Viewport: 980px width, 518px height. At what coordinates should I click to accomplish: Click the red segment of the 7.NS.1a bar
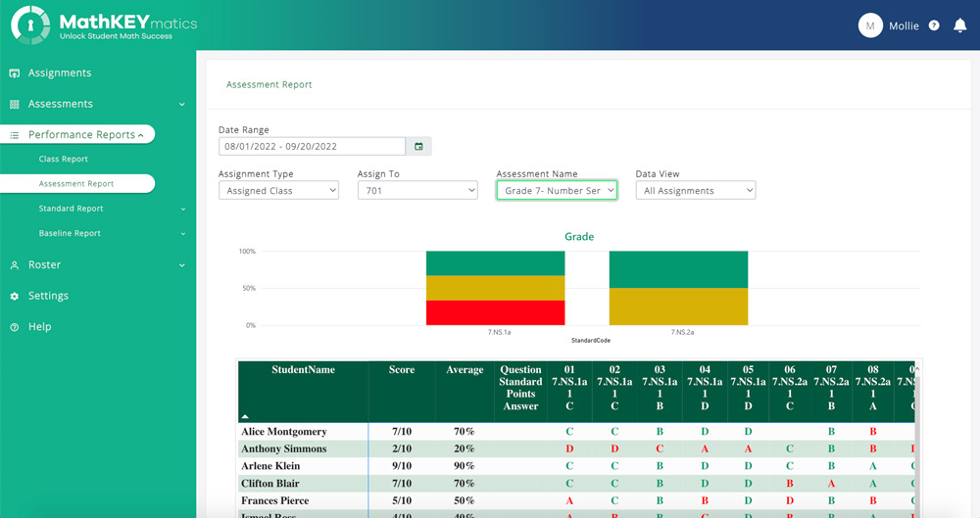[496, 312]
